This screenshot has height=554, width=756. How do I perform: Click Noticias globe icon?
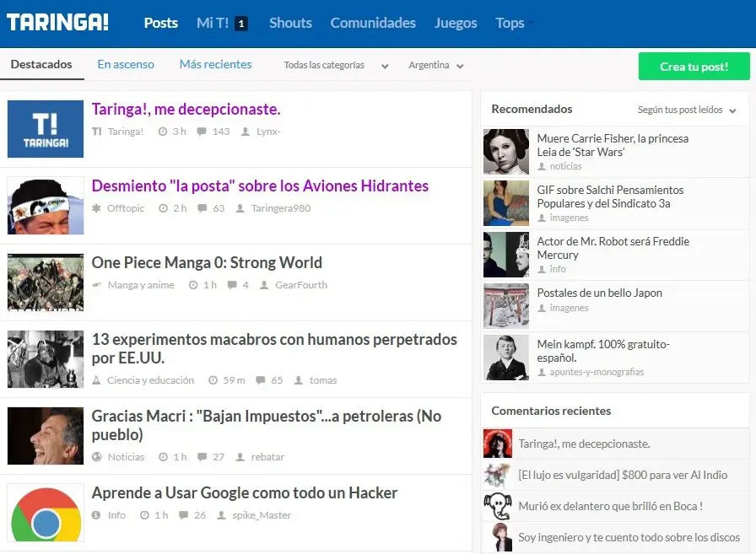97,457
